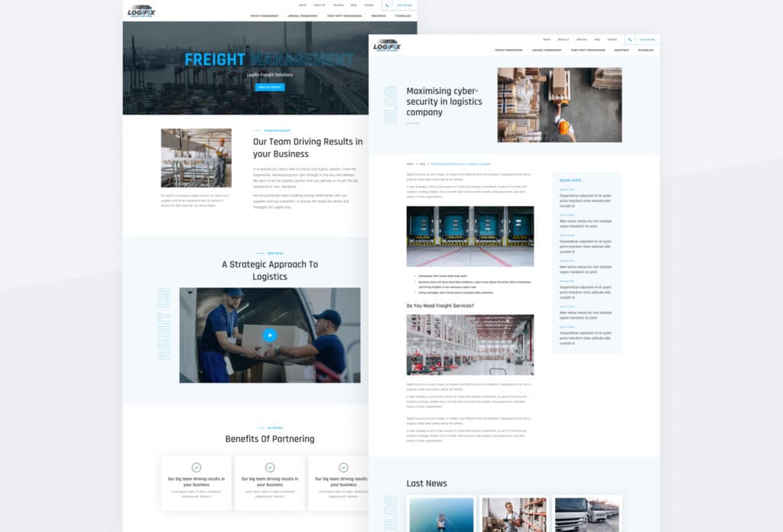
Task: Click the Book an Import hero button
Action: tap(269, 86)
